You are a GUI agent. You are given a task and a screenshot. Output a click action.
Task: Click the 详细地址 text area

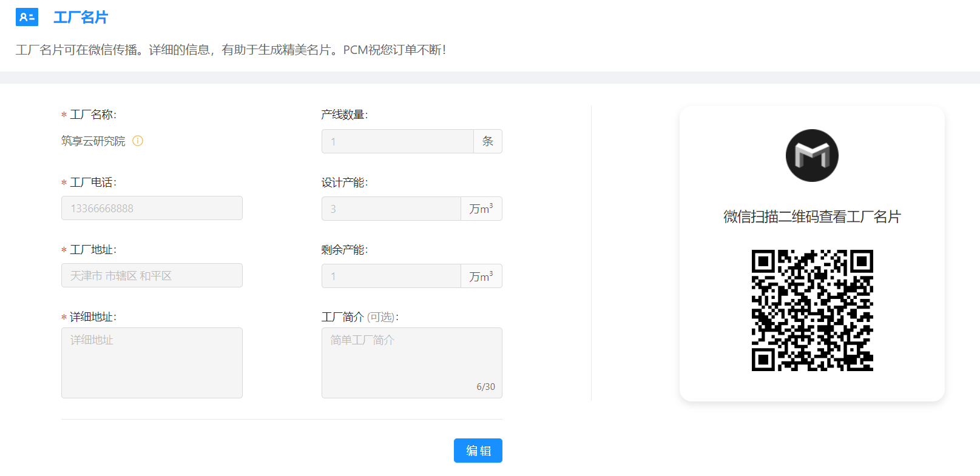tap(152, 363)
